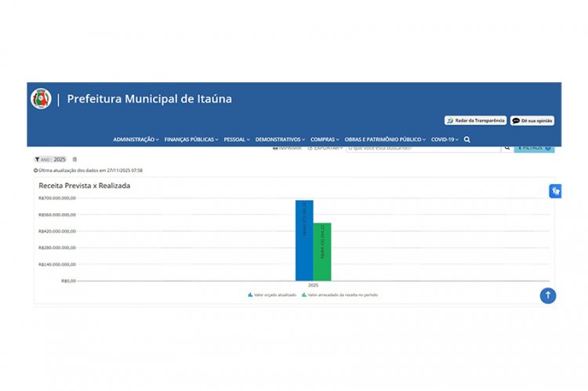Expand the Finanças Públicas menu
This screenshot has height=391, width=588.
click(191, 139)
